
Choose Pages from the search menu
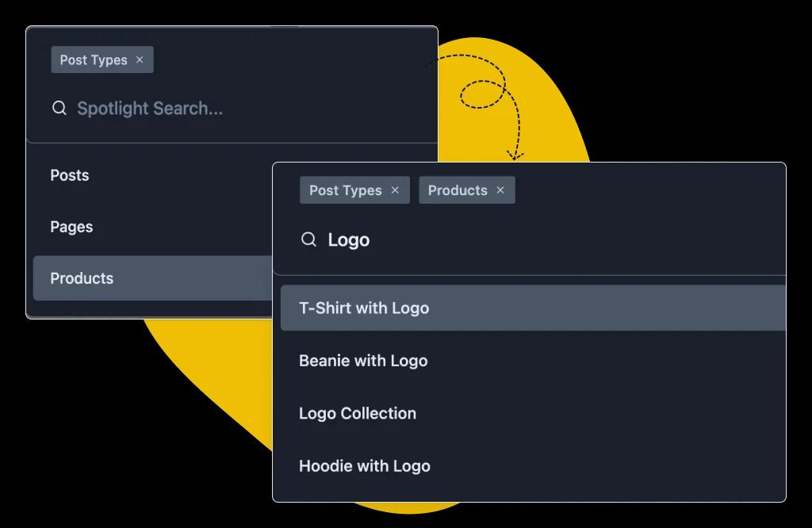pyautogui.click(x=71, y=227)
